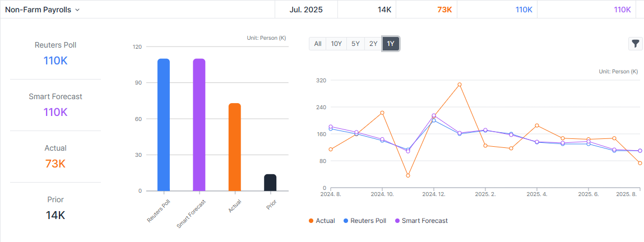Select the 2Y range button
This screenshot has width=644, height=242.
point(373,44)
